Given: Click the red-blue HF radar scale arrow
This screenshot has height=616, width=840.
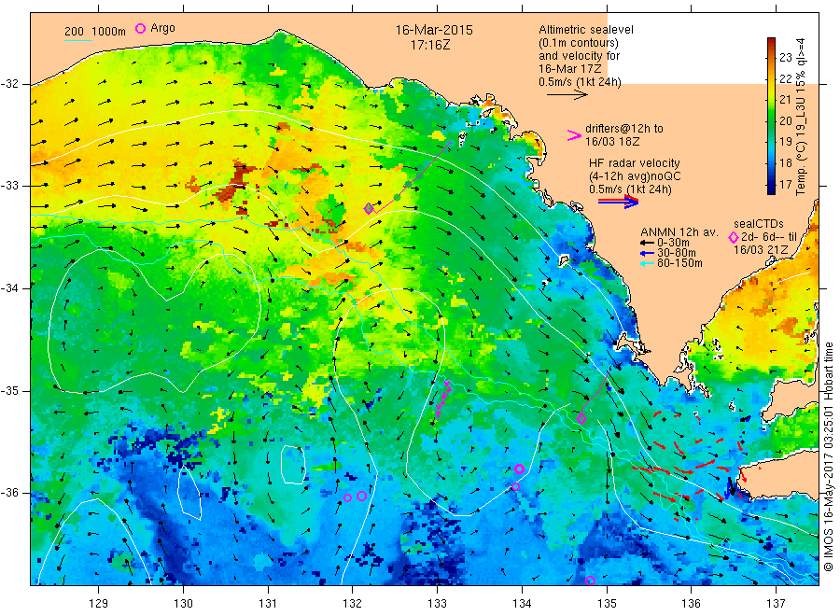Looking at the screenshot, I should click(618, 202).
